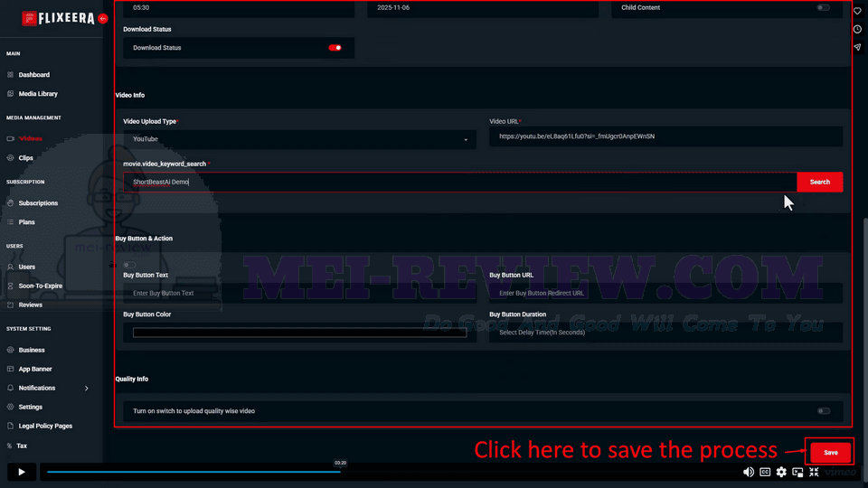Click the Plans list icon
Viewport: 868px width, 488px height.
tap(10, 222)
